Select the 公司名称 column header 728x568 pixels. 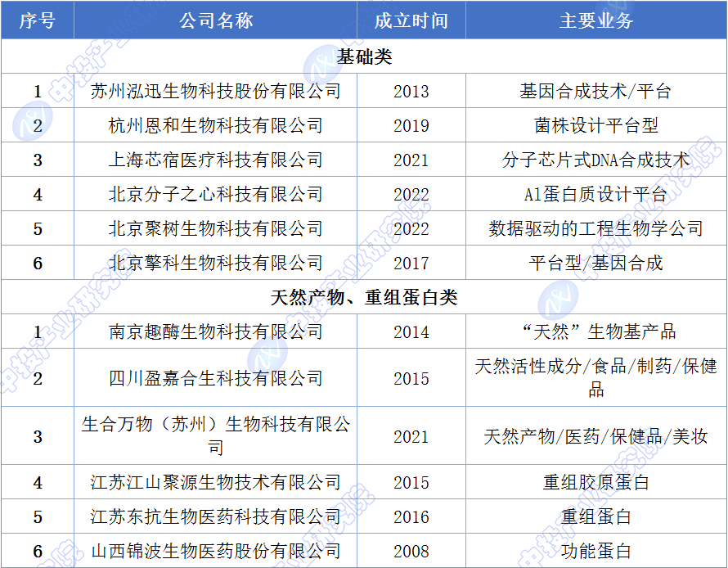[x=216, y=21]
